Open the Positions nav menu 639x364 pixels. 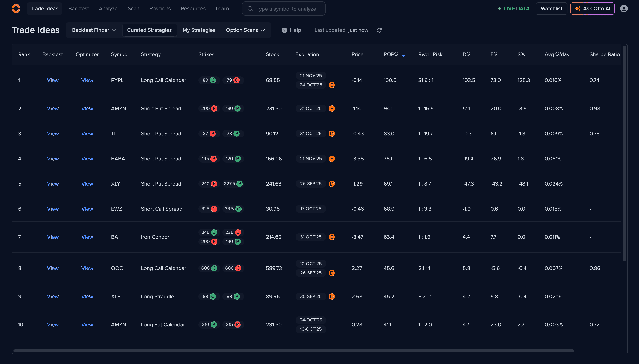160,8
